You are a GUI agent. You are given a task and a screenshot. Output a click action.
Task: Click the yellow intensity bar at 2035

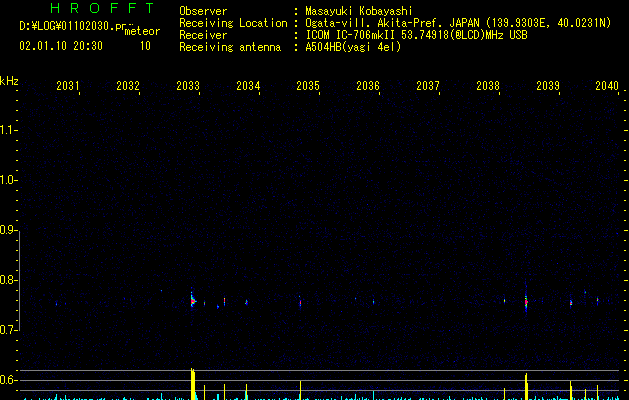coord(300,390)
